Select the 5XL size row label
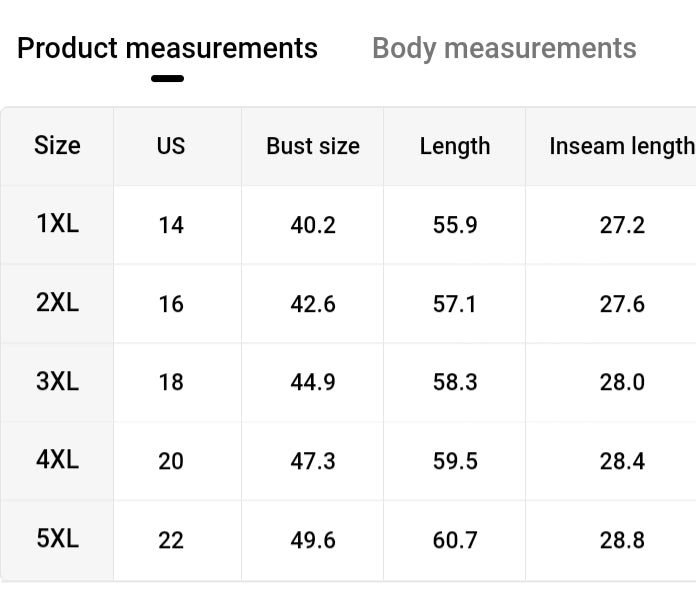Viewport: 696px width, 598px height. tap(57, 539)
